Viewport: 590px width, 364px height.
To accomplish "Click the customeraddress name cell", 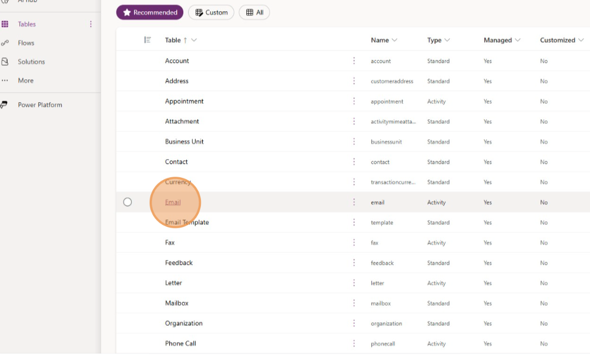I will pyautogui.click(x=392, y=81).
